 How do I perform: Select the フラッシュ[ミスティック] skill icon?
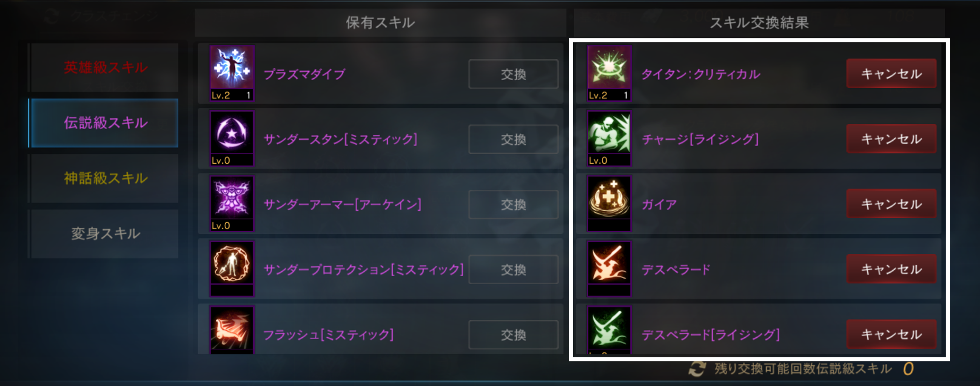pos(232,330)
